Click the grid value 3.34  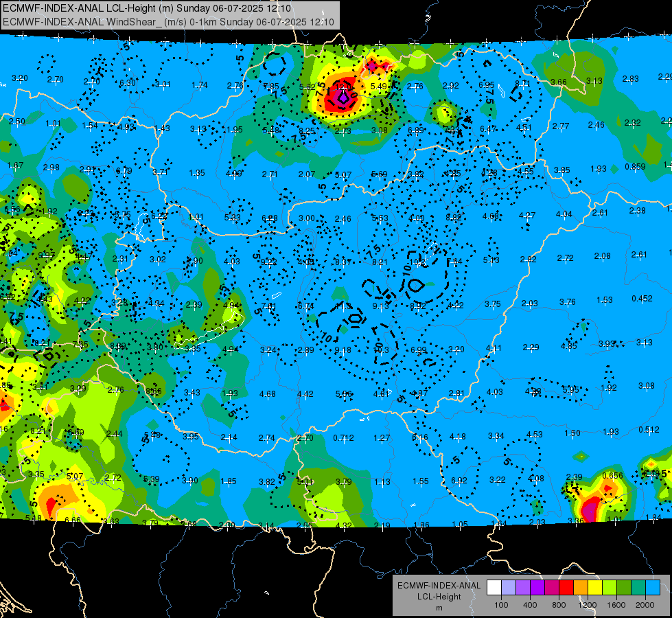click(x=496, y=436)
